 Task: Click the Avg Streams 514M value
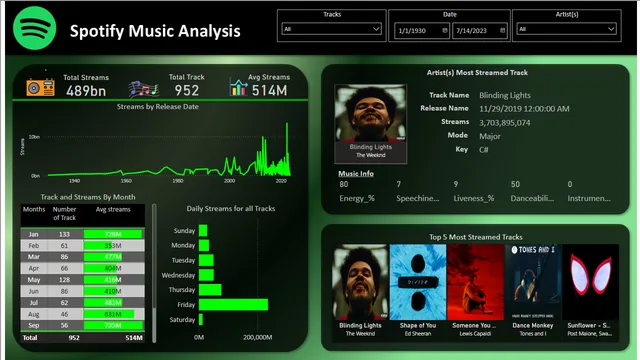click(269, 90)
